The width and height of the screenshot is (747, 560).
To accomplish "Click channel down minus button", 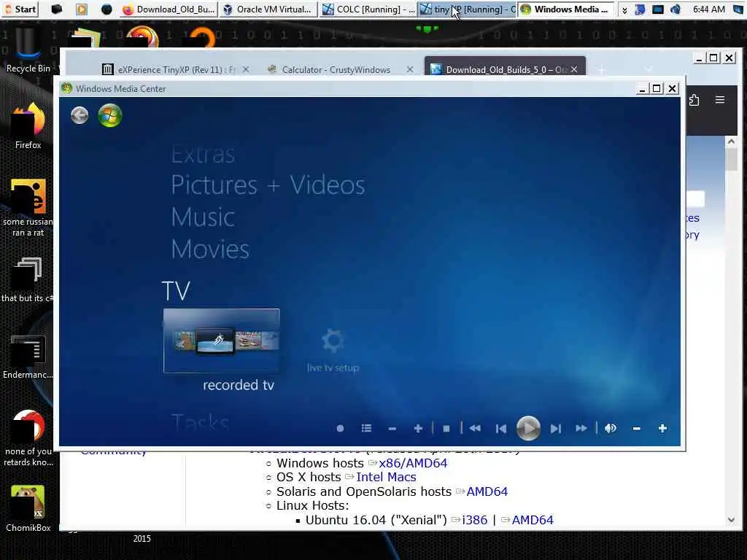I will pos(392,429).
